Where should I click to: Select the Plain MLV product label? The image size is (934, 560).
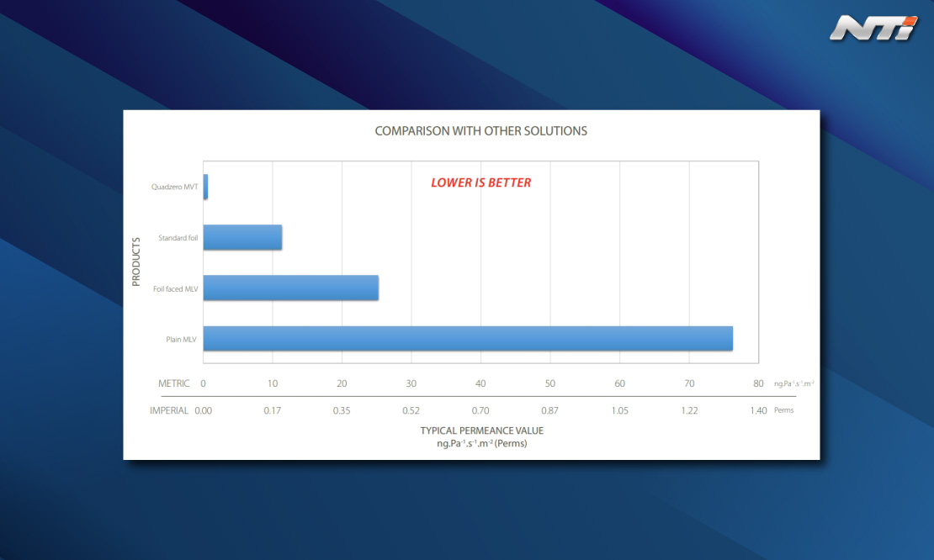tap(181, 340)
